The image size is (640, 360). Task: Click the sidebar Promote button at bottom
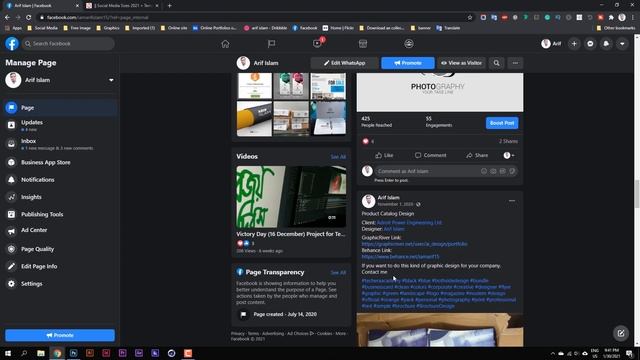pyautogui.click(x=60, y=335)
